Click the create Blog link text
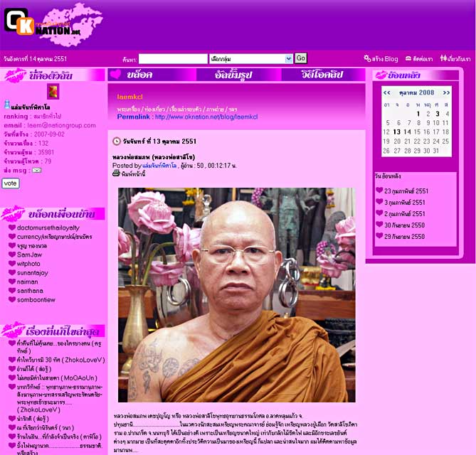 click(385, 59)
